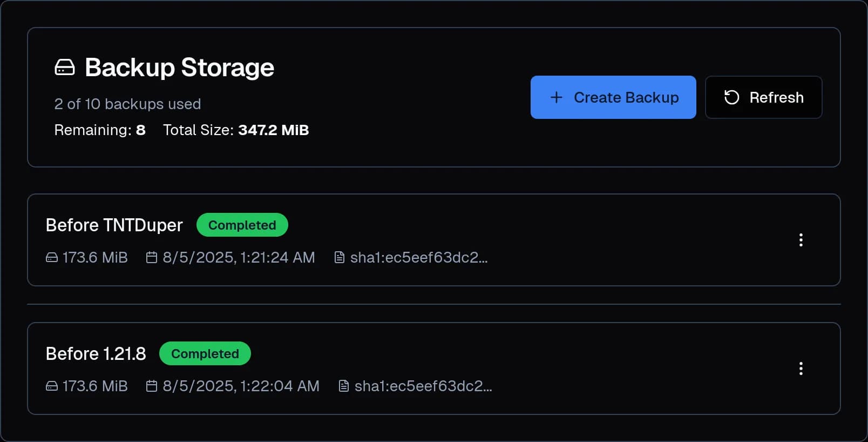Click the calendar icon next to Before TNTDuper's date

coord(152,258)
